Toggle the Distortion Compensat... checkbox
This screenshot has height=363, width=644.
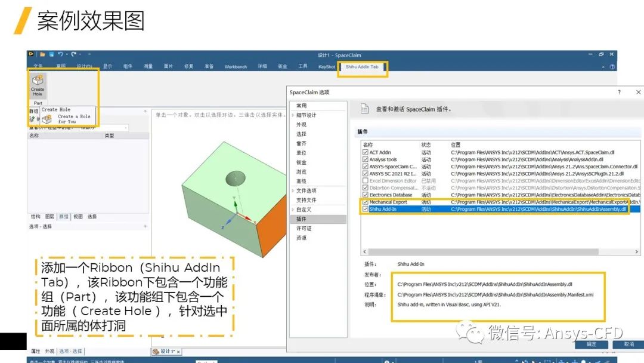pyautogui.click(x=365, y=188)
